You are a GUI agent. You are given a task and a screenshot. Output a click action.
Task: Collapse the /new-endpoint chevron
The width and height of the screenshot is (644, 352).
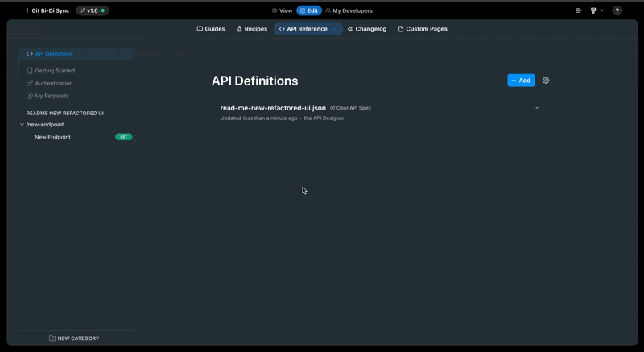(x=22, y=125)
